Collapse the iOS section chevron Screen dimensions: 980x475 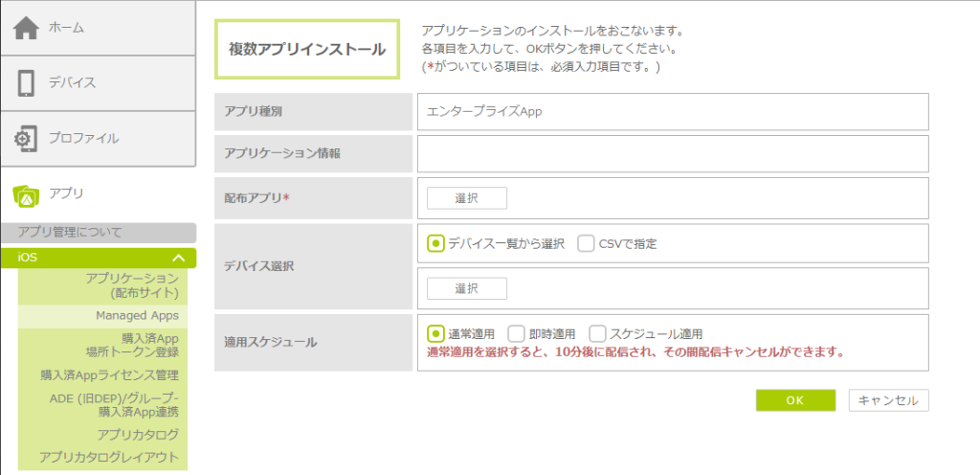[x=178, y=259]
